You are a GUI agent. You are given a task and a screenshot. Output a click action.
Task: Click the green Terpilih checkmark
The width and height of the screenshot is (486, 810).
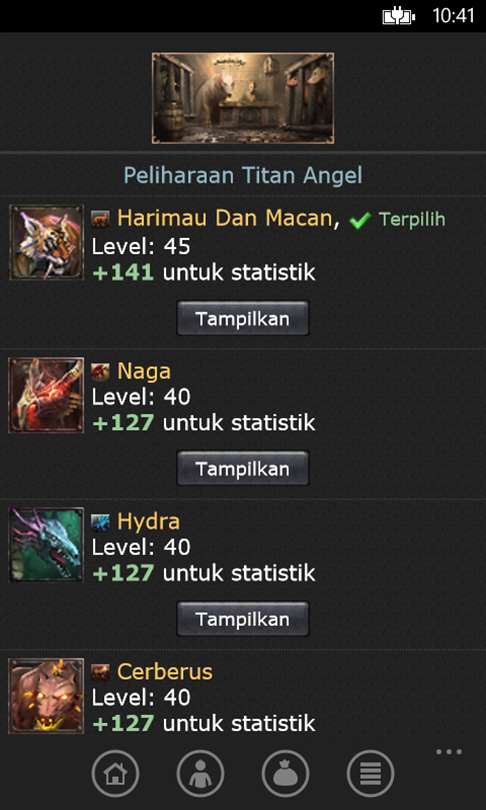(359, 221)
